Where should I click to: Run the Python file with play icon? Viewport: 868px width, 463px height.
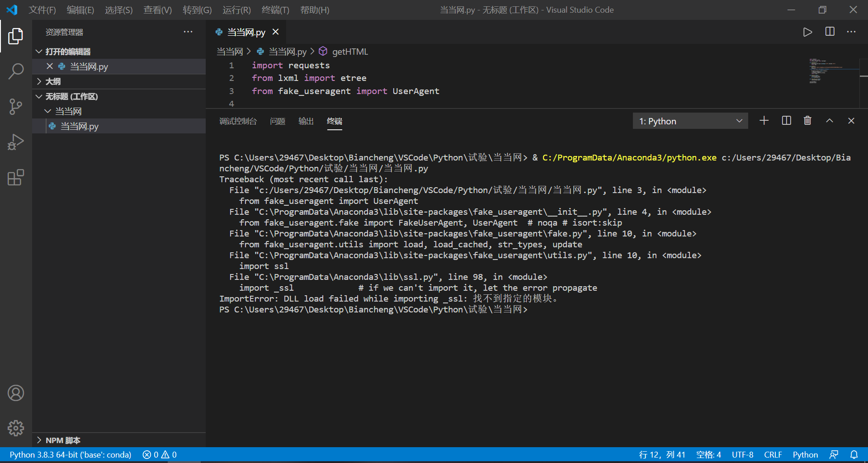click(807, 32)
